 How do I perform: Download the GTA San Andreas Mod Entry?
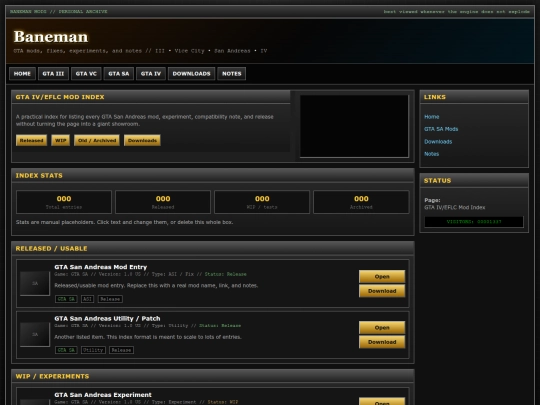[x=382, y=291]
